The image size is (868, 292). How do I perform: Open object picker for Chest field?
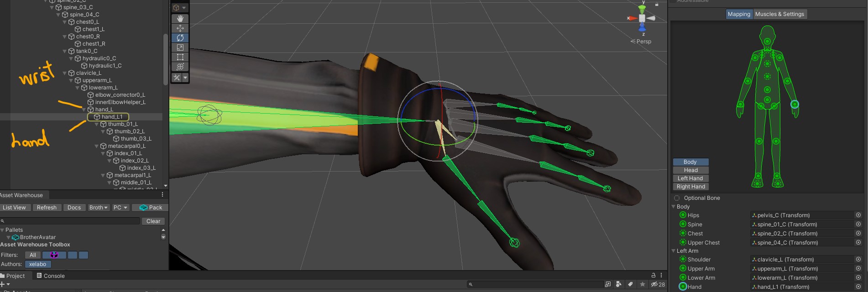858,233
